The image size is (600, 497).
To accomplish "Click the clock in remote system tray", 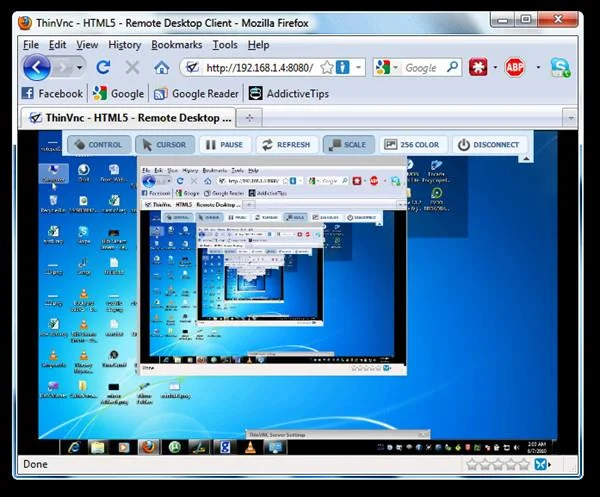I will (x=537, y=447).
